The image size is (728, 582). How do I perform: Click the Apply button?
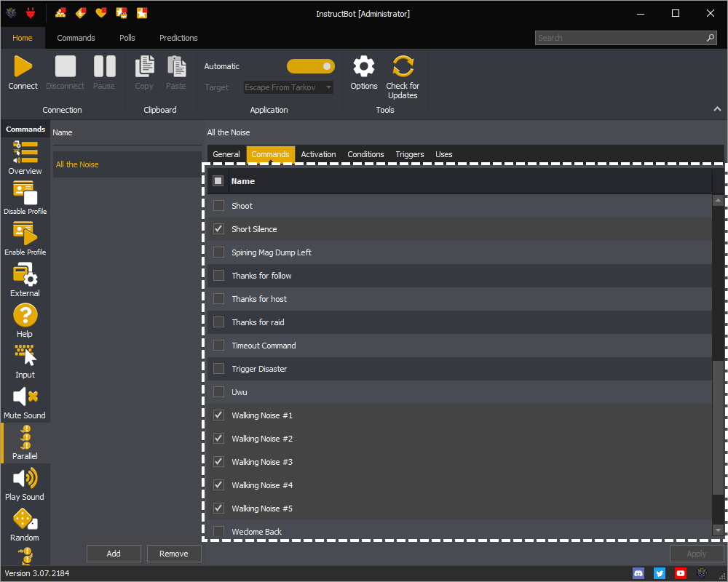pyautogui.click(x=697, y=553)
